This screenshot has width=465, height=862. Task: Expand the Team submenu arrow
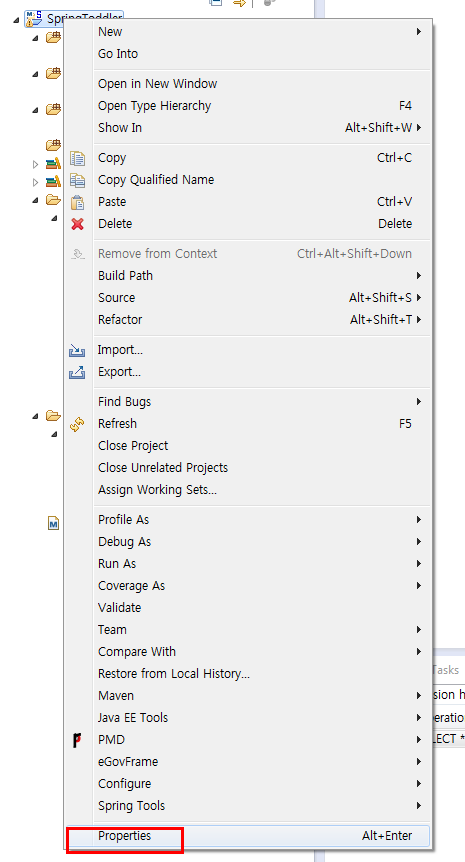(x=419, y=629)
